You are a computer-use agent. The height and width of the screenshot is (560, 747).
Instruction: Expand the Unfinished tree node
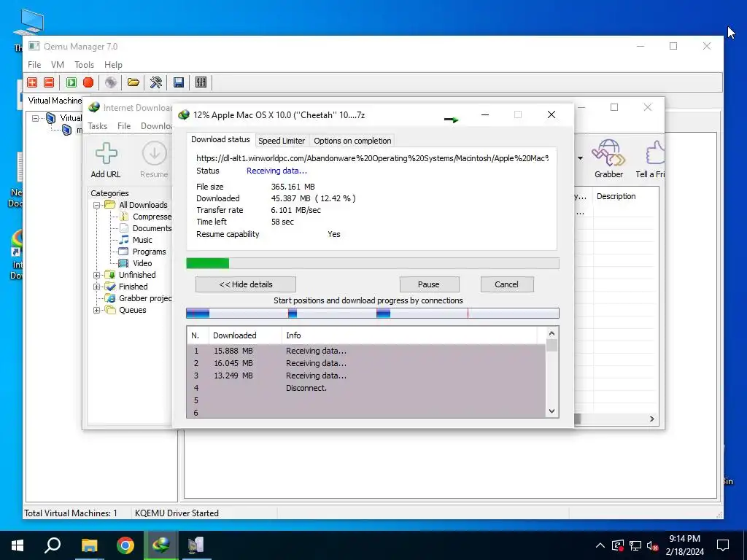point(97,275)
